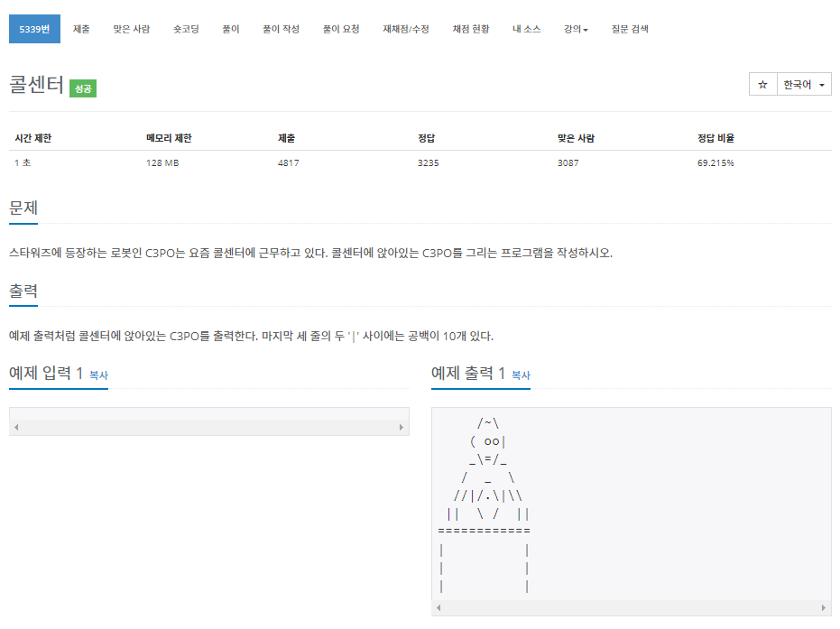Open the 제출 tab

pyautogui.click(x=81, y=29)
